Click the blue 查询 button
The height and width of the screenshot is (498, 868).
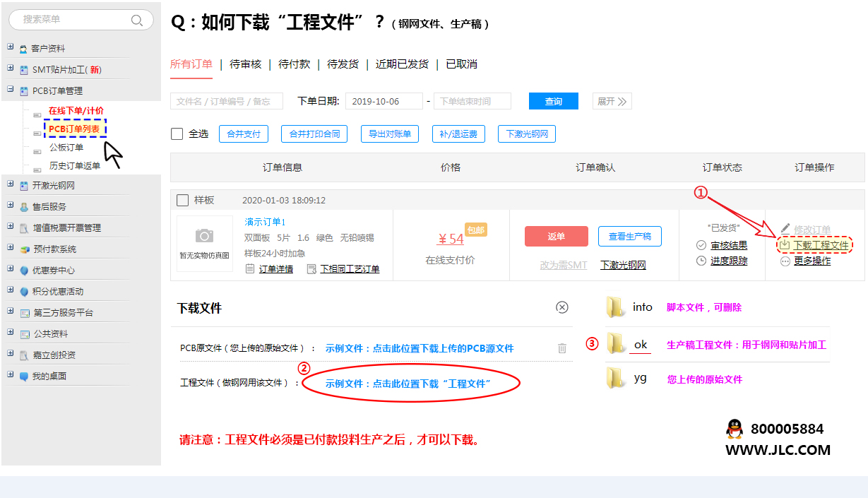click(553, 102)
